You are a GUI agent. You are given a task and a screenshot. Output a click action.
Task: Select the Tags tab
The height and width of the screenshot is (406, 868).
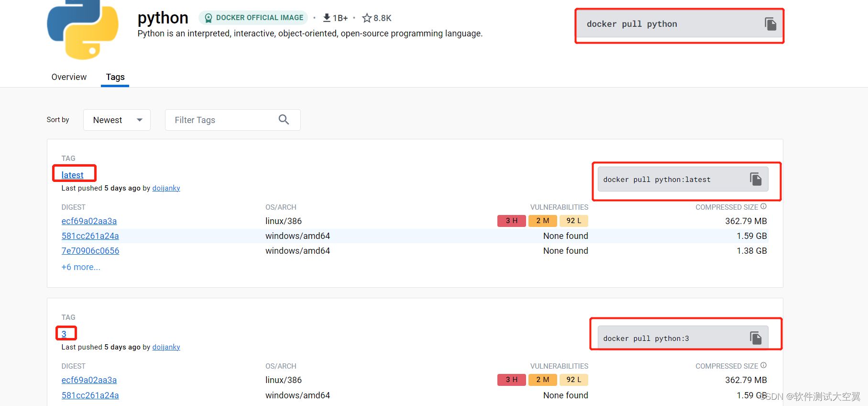[115, 77]
